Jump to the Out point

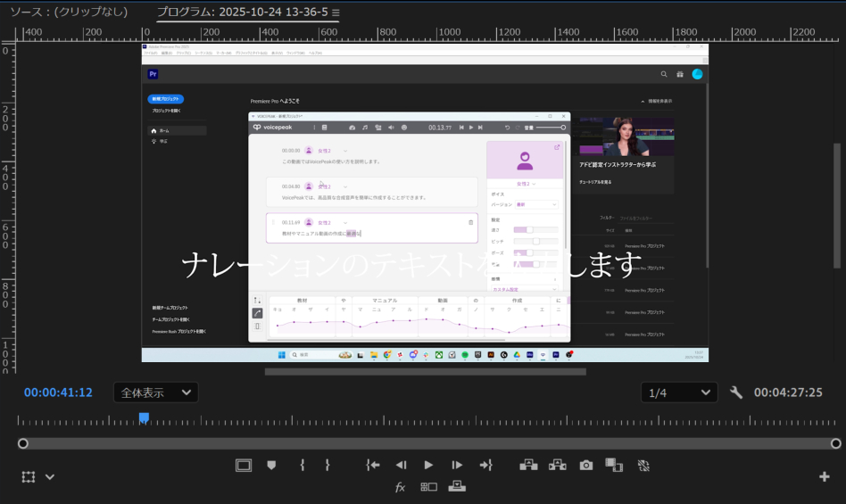pyautogui.click(x=485, y=465)
